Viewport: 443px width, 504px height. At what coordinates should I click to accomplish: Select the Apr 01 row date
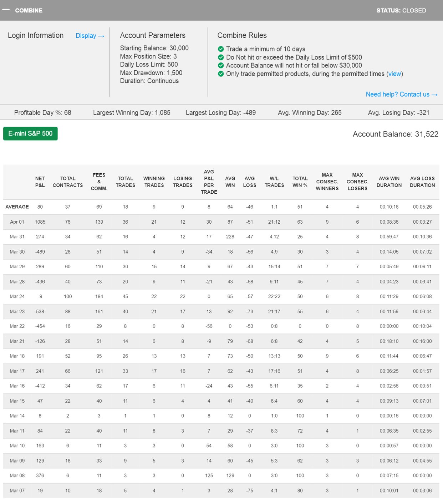(x=17, y=222)
